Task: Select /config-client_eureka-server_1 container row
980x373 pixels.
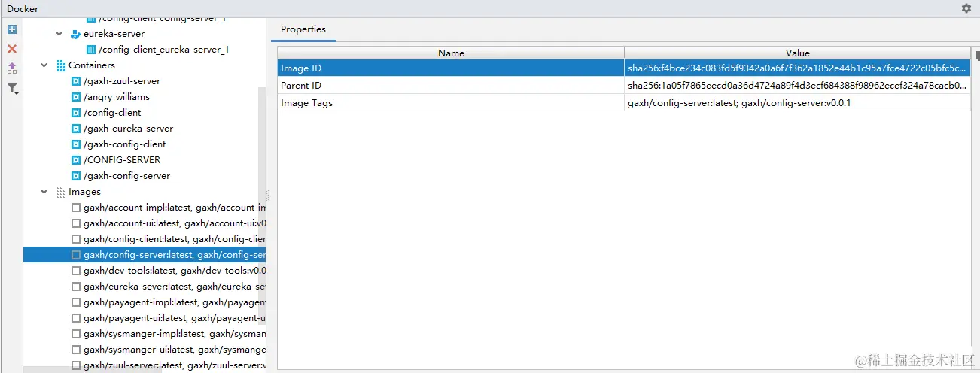Action: 163,50
